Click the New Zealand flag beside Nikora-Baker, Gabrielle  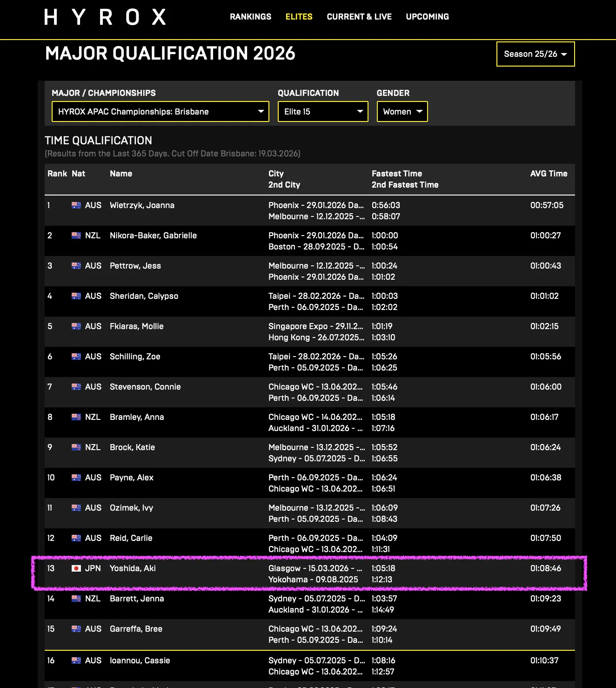(x=76, y=236)
